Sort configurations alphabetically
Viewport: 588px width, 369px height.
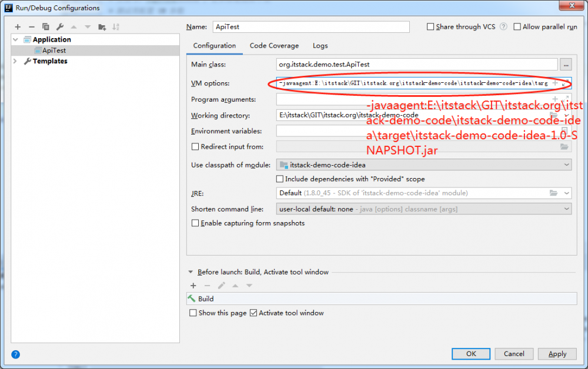point(116,26)
